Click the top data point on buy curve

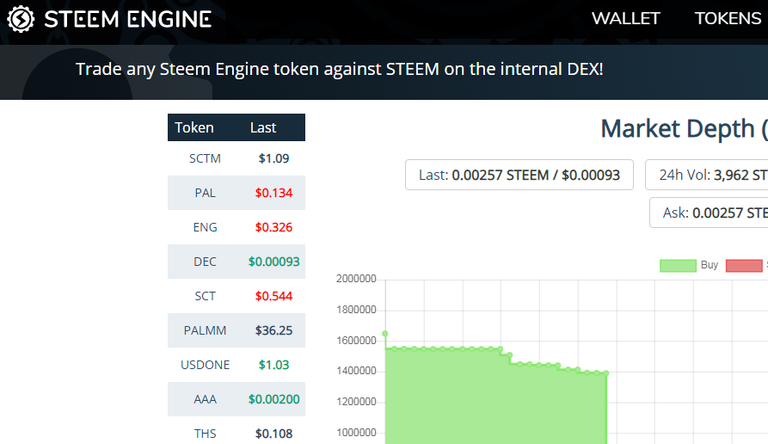tap(385, 334)
